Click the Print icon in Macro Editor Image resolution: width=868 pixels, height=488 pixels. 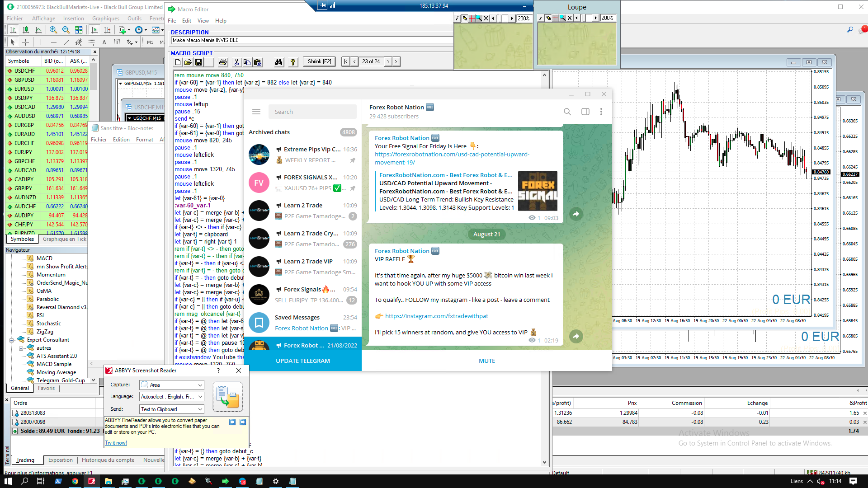tap(223, 62)
